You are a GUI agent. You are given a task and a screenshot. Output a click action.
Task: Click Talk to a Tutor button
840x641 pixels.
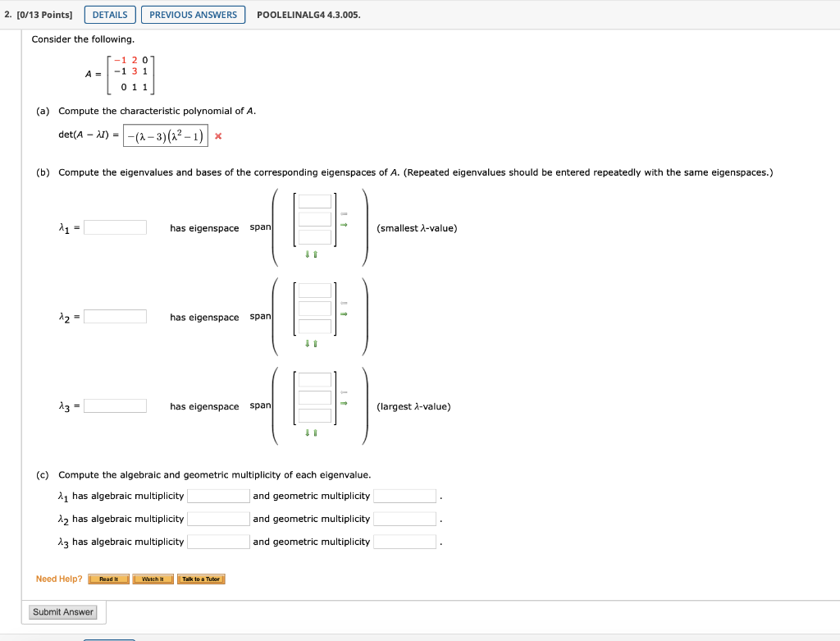coord(201,579)
